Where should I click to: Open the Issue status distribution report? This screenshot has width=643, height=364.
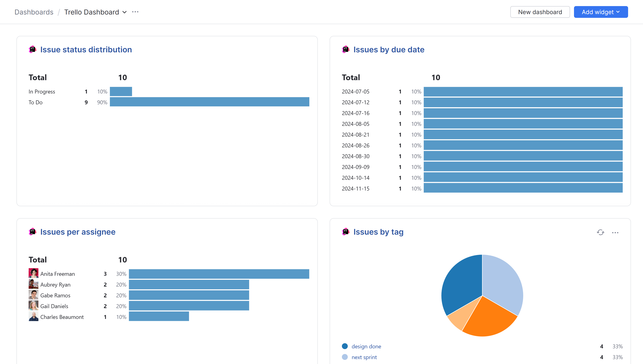point(86,49)
